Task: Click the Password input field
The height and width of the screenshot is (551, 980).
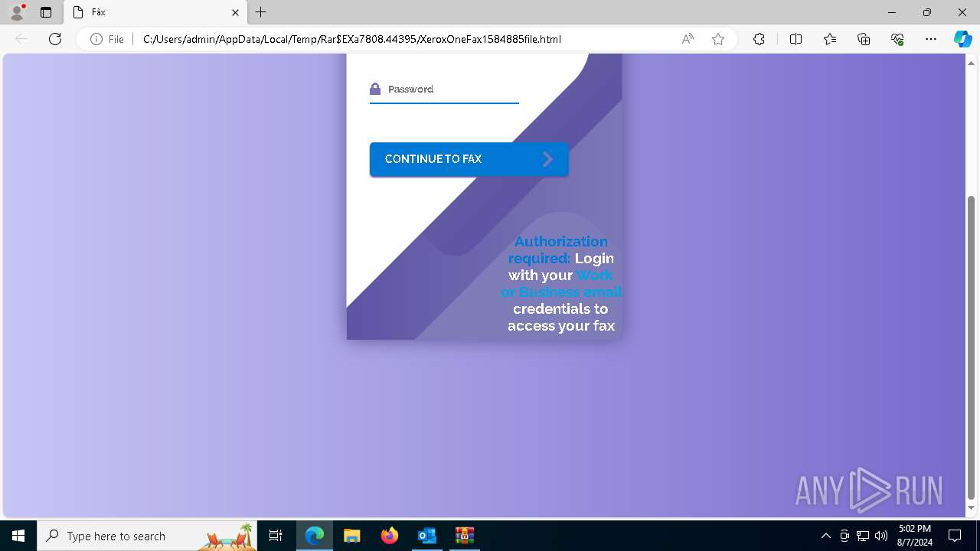Action: pyautogui.click(x=444, y=90)
